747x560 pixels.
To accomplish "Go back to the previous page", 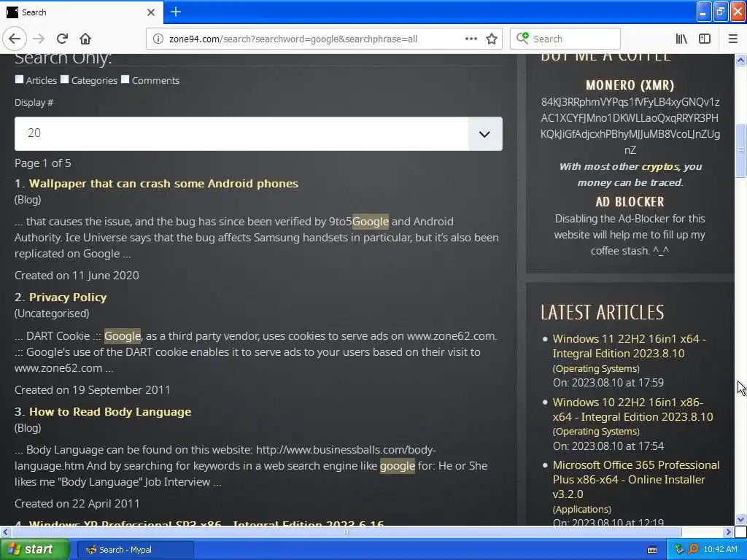I will pyautogui.click(x=15, y=39).
